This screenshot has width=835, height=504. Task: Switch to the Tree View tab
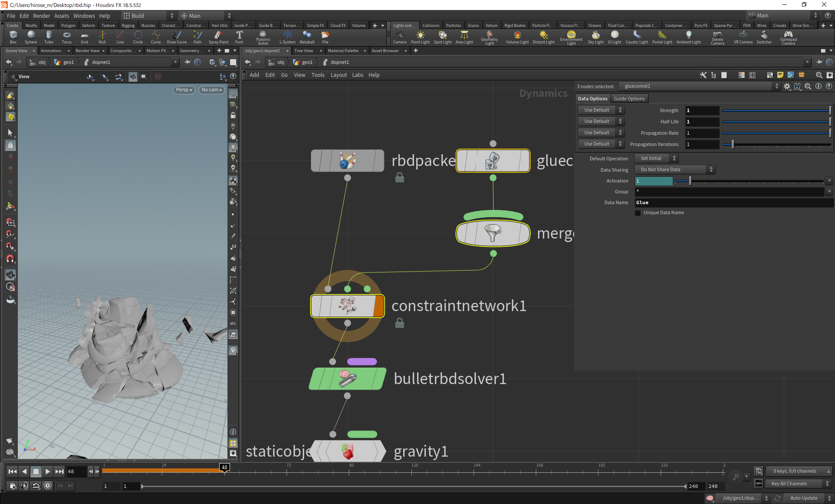click(304, 51)
